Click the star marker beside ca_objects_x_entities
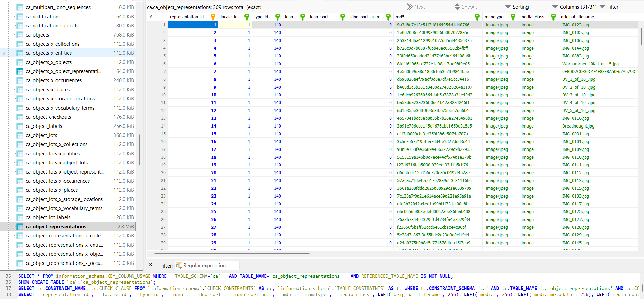 click(4, 53)
